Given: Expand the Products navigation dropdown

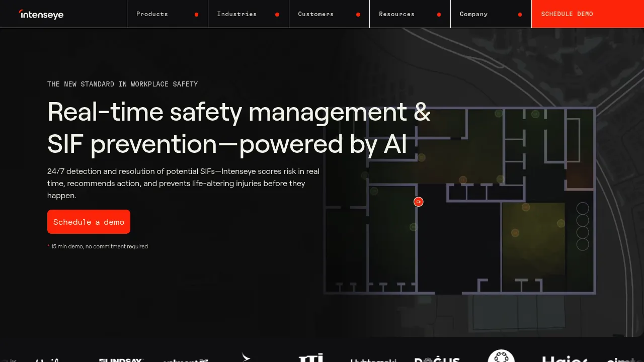Looking at the screenshot, I should (168, 14).
